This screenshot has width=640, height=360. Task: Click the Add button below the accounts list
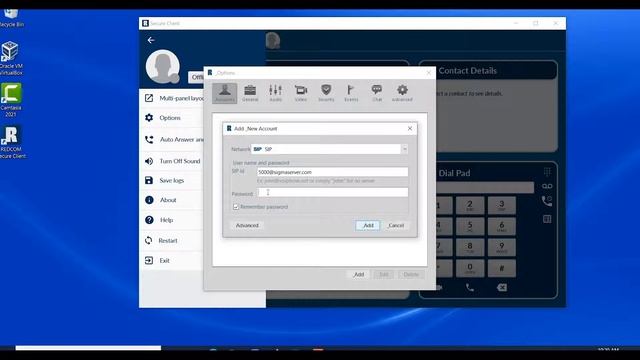[358, 274]
